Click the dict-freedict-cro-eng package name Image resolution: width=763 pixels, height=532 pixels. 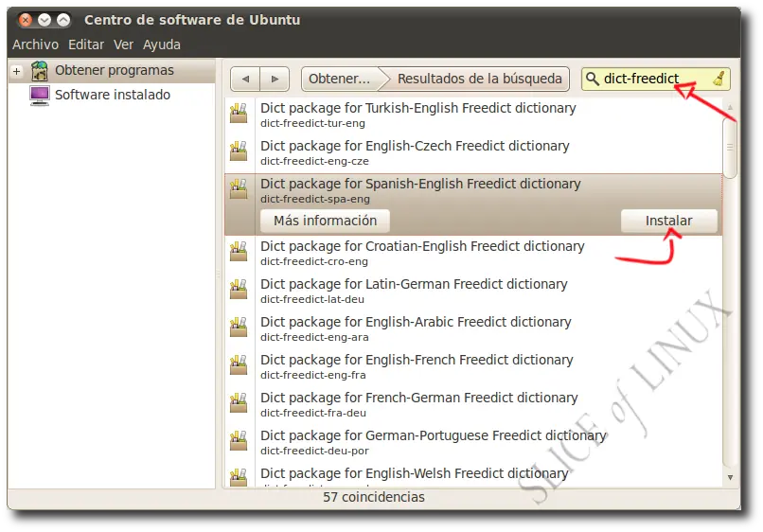point(314,261)
